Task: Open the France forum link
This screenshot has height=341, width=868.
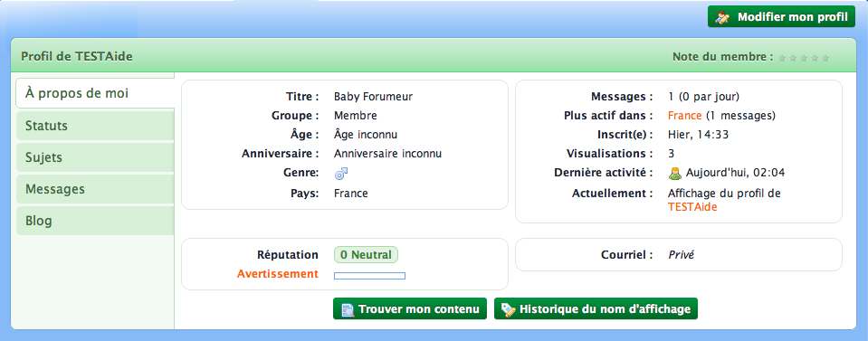Action: tap(685, 116)
